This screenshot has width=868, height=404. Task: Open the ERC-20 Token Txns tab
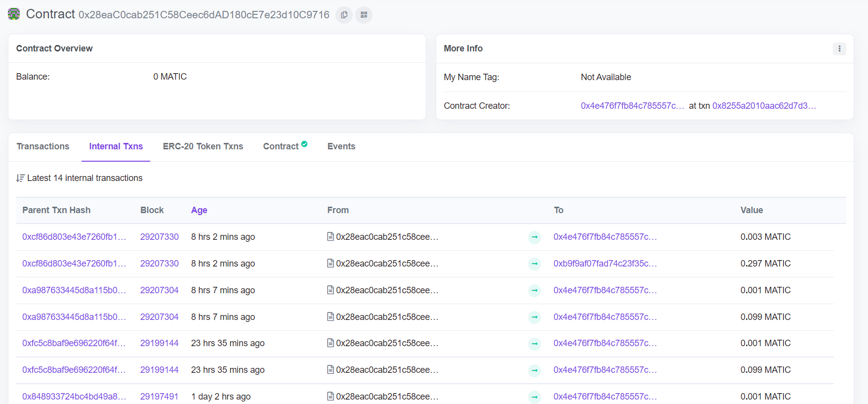point(203,146)
